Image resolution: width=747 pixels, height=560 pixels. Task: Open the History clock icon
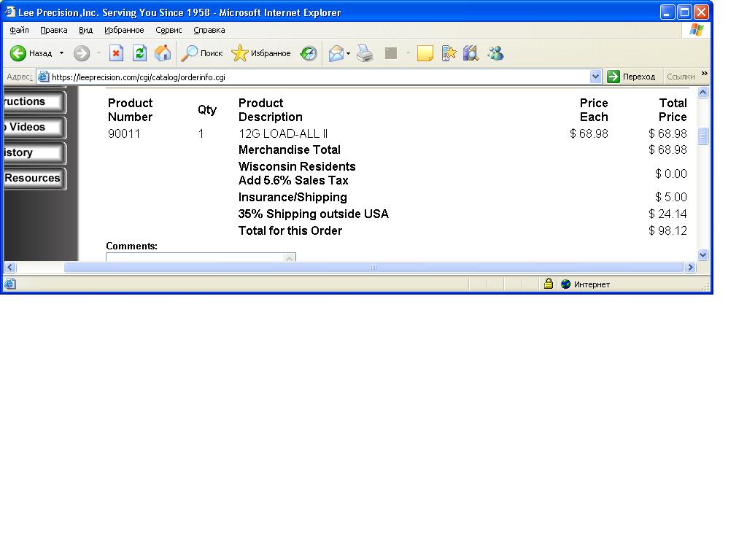pyautogui.click(x=309, y=53)
